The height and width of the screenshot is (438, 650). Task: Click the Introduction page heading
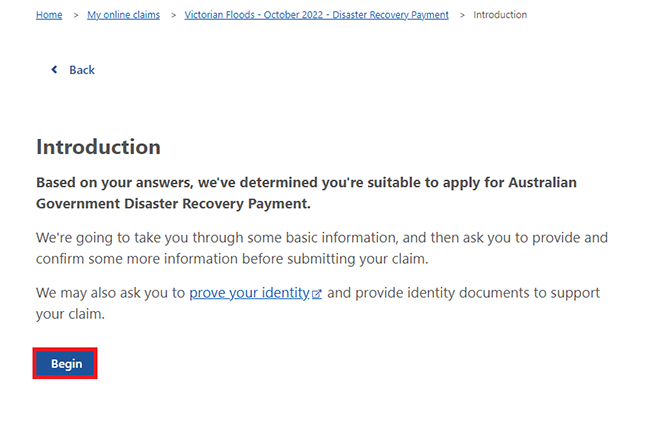[98, 147]
